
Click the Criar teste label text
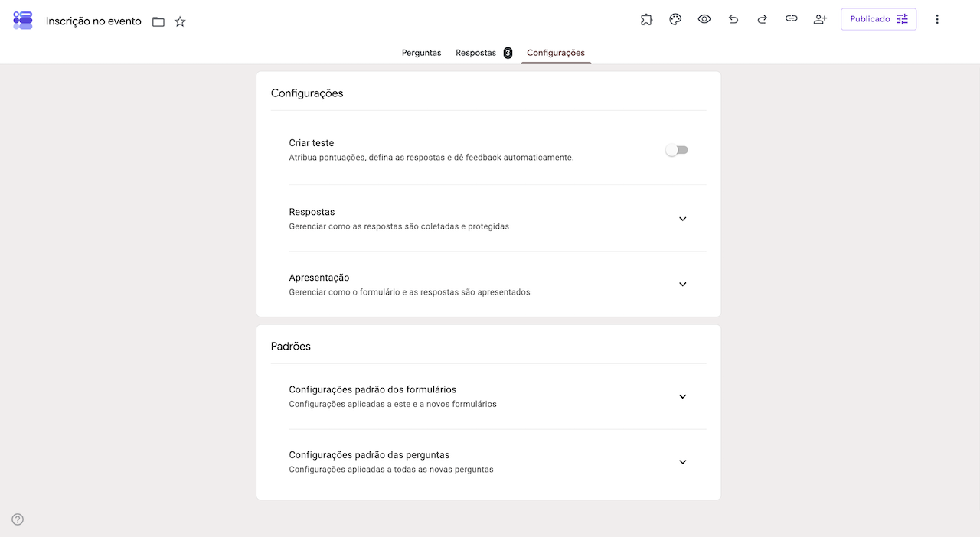[x=312, y=143]
